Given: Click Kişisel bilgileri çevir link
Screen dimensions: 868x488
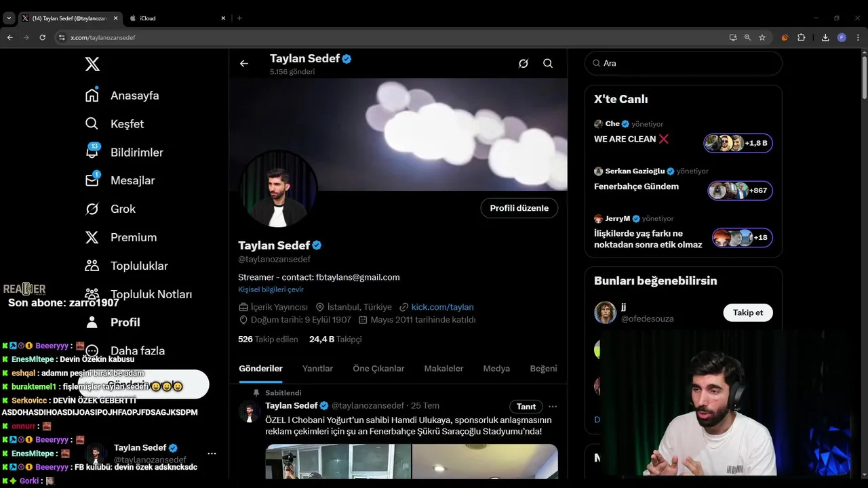Looking at the screenshot, I should coord(271,289).
